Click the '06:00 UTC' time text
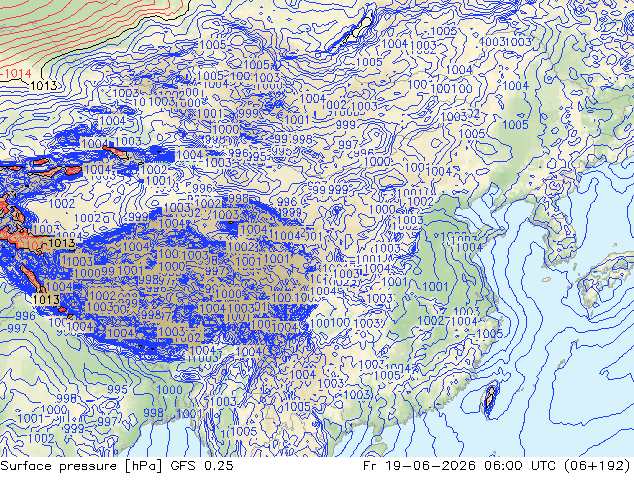 522,466
